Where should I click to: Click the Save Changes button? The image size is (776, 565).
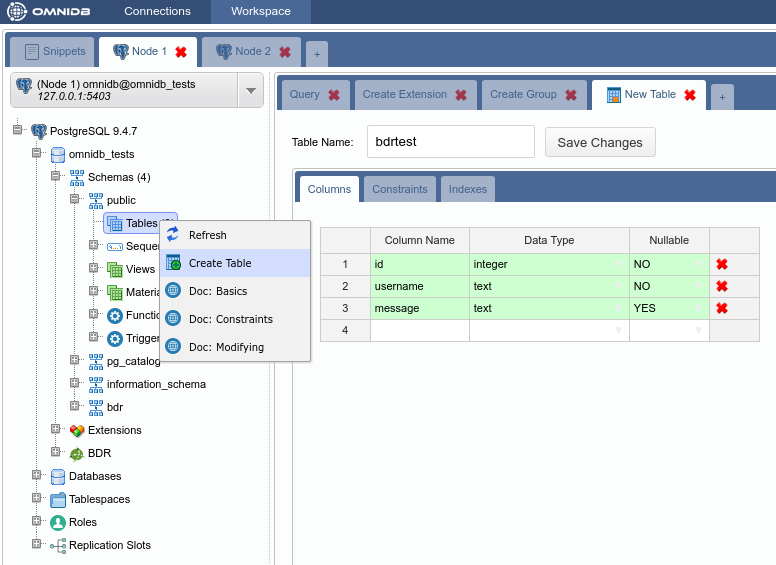[600, 142]
